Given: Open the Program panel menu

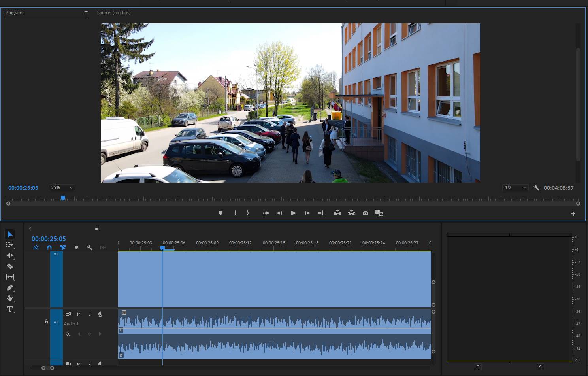Looking at the screenshot, I should click(x=86, y=13).
